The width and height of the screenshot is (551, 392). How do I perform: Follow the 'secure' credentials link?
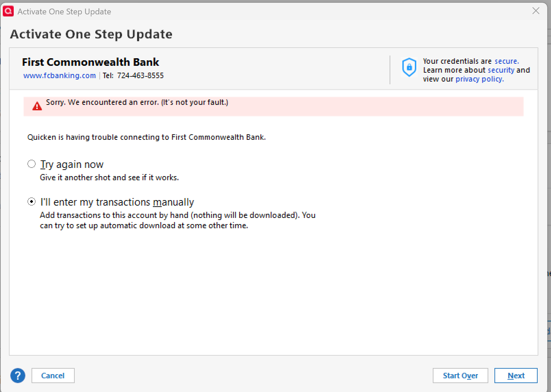[506, 61]
